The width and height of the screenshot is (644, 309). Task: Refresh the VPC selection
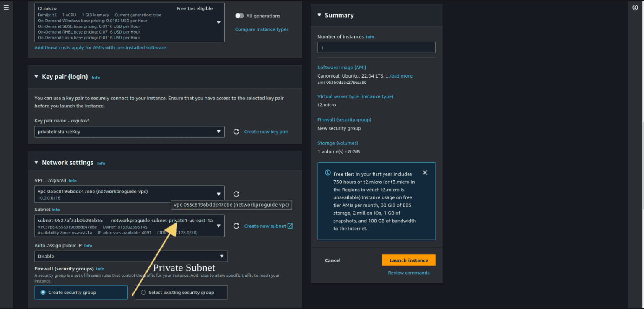click(x=236, y=194)
